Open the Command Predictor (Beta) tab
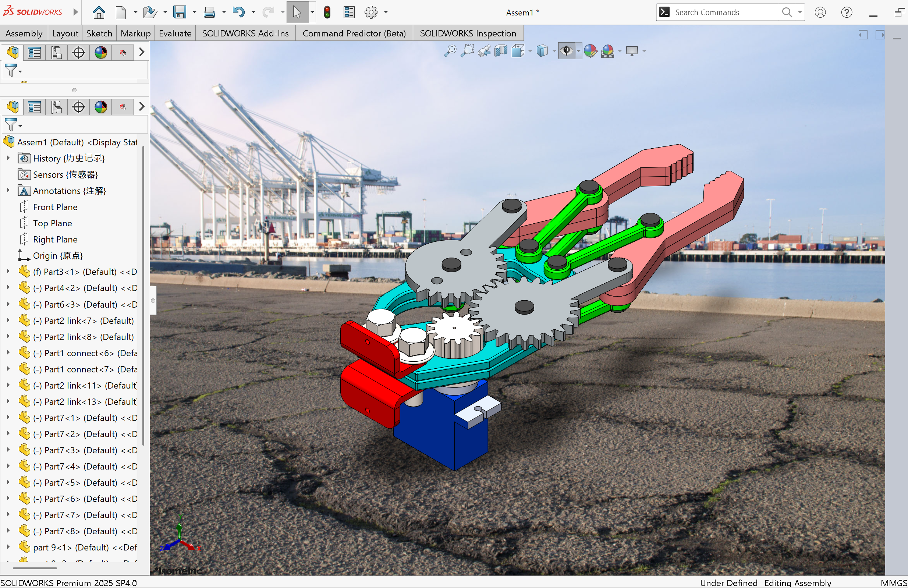The width and height of the screenshot is (908, 588). pyautogui.click(x=354, y=33)
